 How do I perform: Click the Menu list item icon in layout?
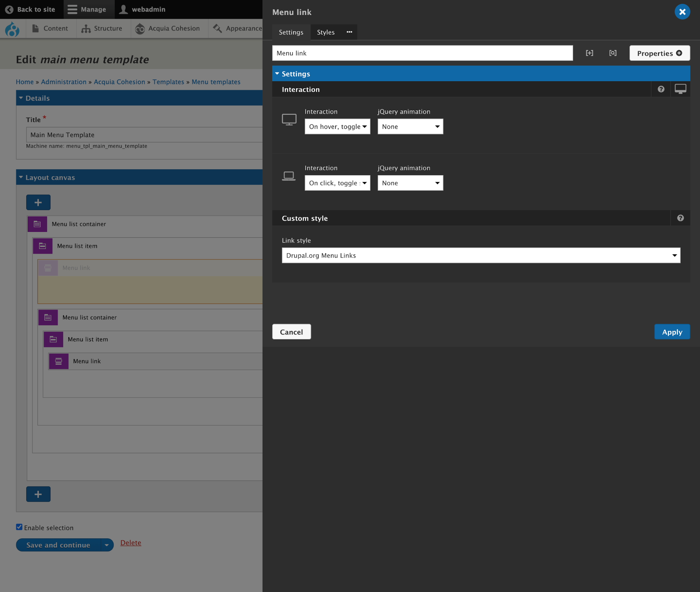click(x=42, y=246)
